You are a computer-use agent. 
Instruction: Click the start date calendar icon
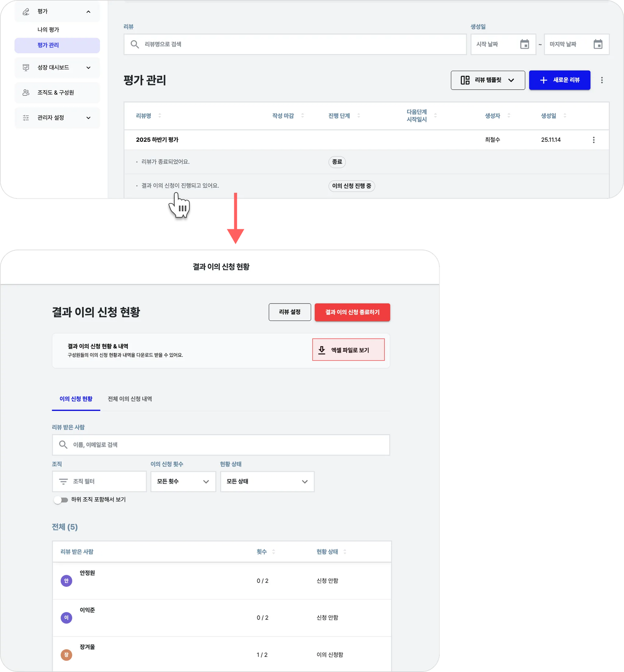point(524,44)
